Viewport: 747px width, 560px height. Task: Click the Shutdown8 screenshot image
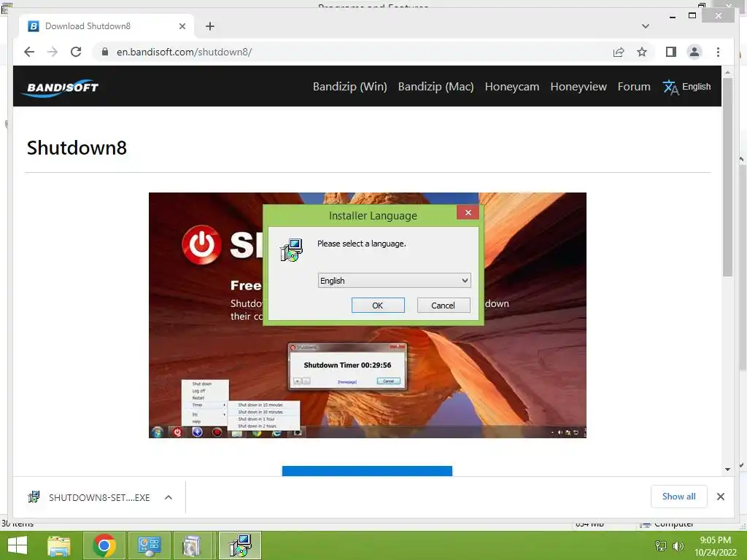click(x=368, y=315)
